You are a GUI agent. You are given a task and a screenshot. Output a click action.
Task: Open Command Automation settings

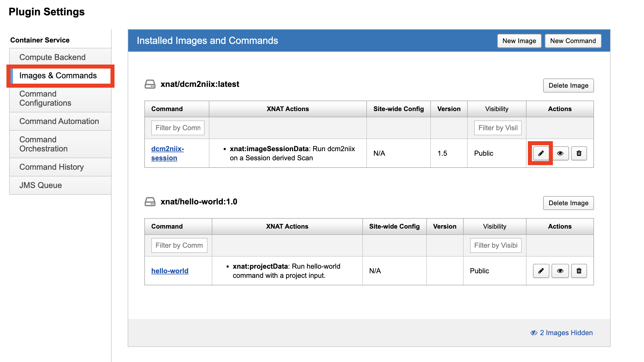59,121
